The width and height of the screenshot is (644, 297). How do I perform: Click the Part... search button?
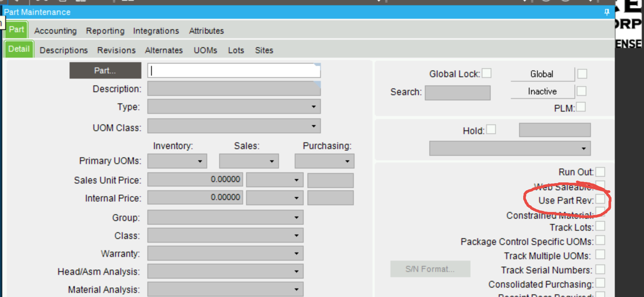point(105,70)
